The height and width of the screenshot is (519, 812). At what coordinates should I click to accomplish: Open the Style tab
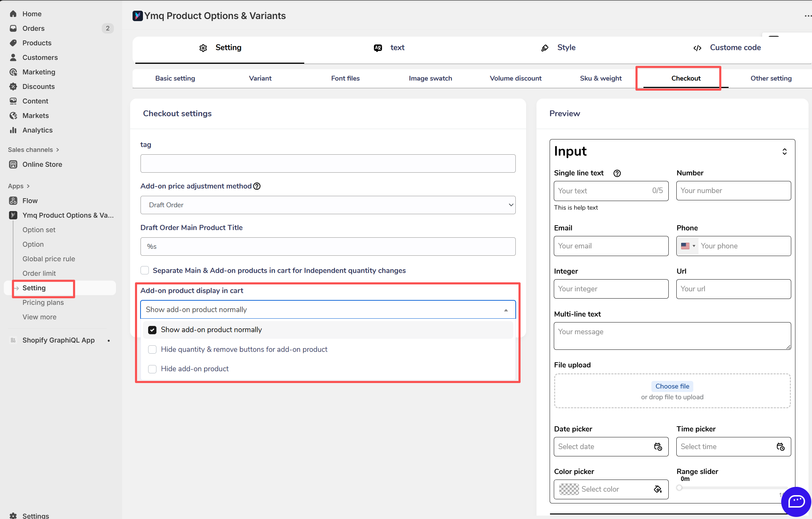click(x=566, y=48)
